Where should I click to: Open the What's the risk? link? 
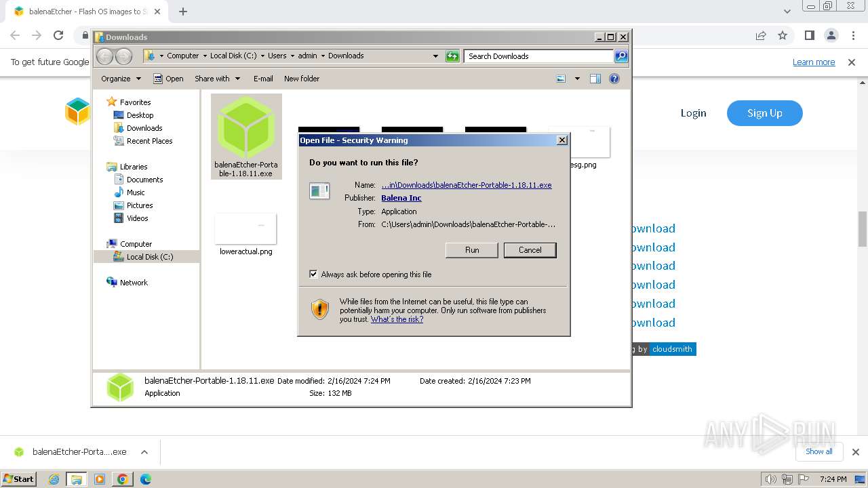point(397,319)
